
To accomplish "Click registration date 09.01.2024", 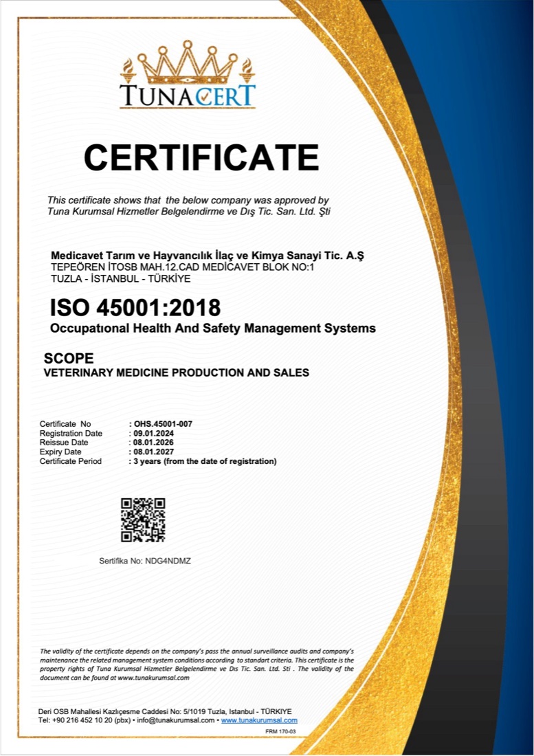I will click(x=154, y=434).
